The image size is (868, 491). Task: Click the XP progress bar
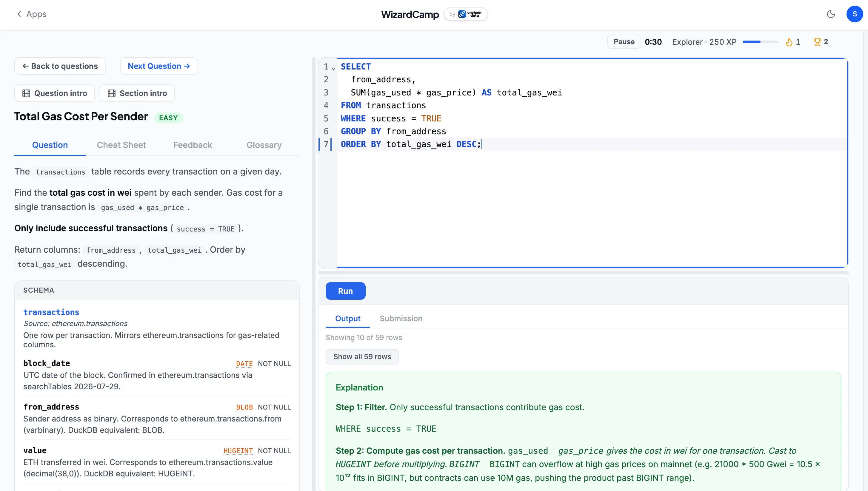click(760, 42)
